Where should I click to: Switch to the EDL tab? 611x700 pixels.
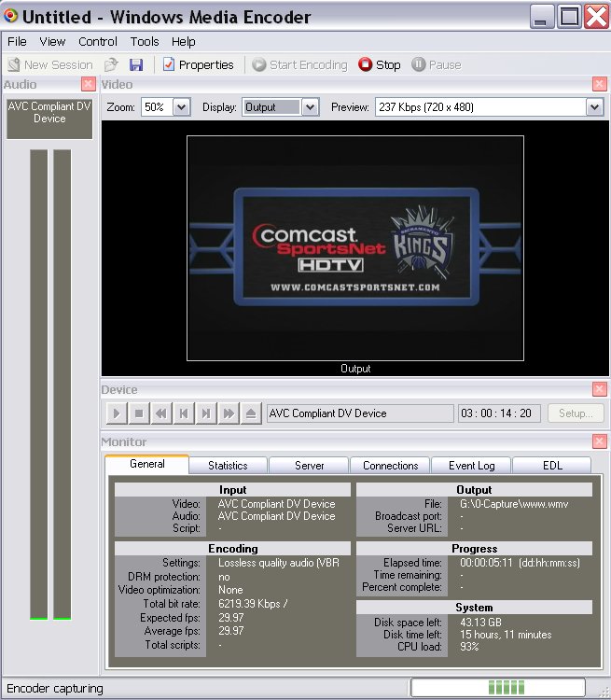click(552, 466)
